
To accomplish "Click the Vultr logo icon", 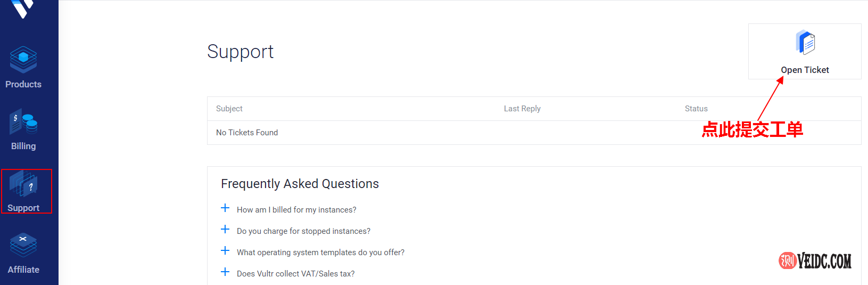I will [23, 7].
